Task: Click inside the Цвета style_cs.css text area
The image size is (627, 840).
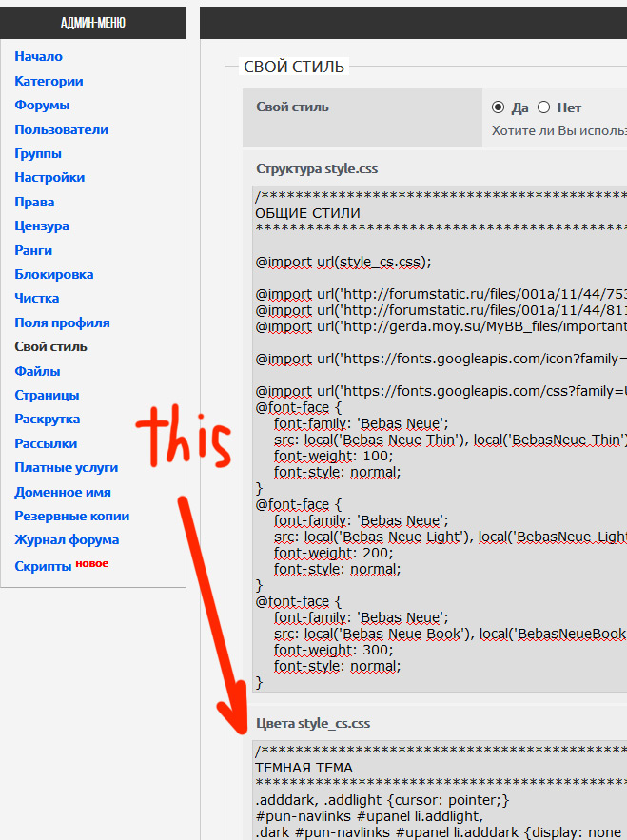Action: click(438, 790)
